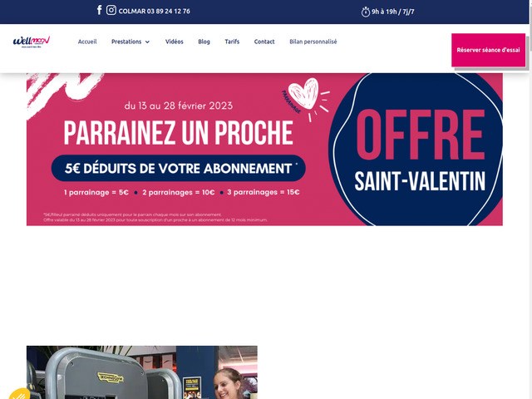This screenshot has height=399, width=532.
Task: Open Bilan personnalisé link
Action: click(313, 42)
